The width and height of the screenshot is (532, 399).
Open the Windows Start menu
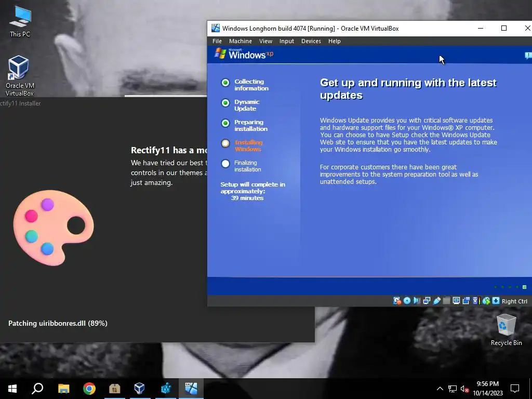pos(12,389)
